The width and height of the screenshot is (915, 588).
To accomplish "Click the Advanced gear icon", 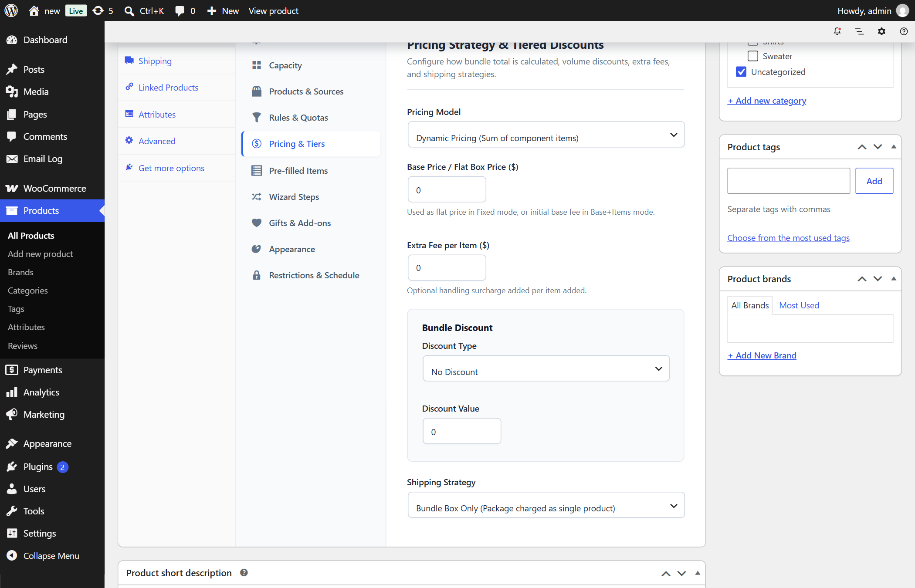I will pyautogui.click(x=129, y=140).
